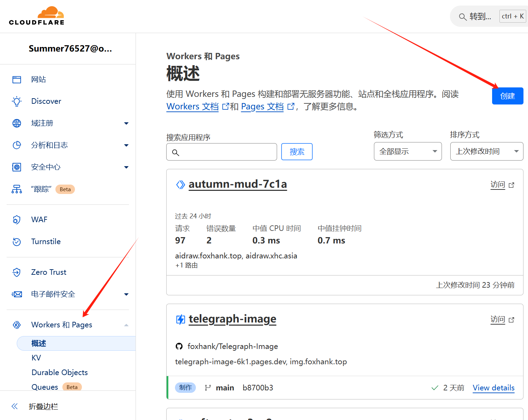Open the Queues submenu item
Viewport: 528px width, 420px height.
45,387
